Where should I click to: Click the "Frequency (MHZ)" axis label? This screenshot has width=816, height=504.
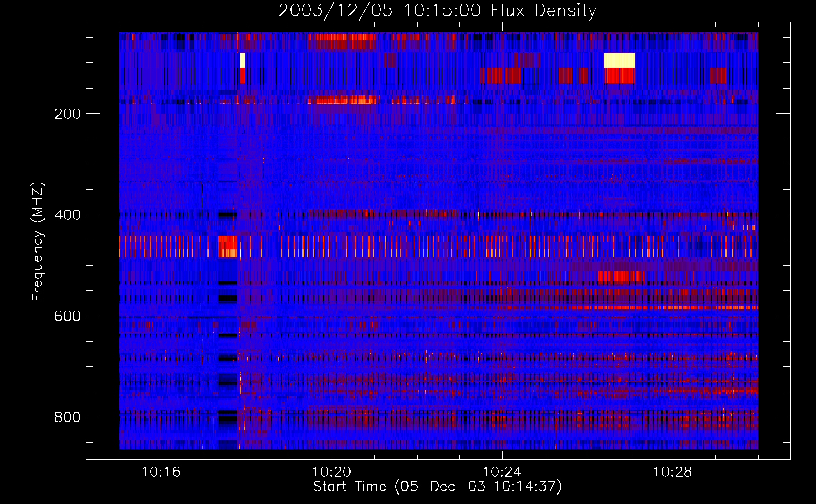(x=37, y=242)
